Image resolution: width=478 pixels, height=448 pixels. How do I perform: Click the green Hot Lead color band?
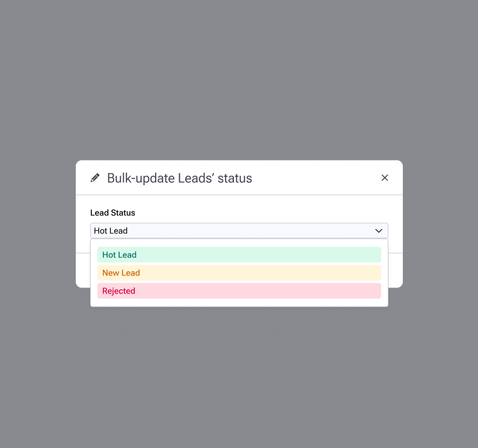[x=271, y=255]
